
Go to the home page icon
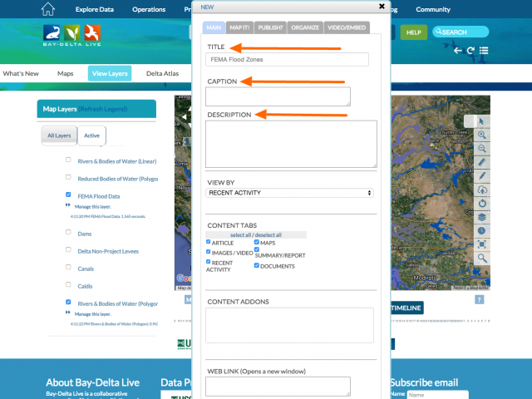click(x=48, y=9)
